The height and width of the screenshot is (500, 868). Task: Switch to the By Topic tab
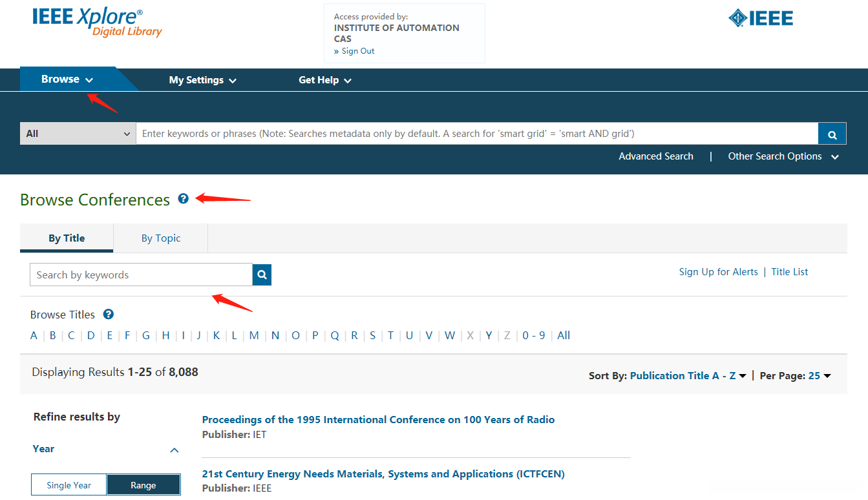(161, 238)
